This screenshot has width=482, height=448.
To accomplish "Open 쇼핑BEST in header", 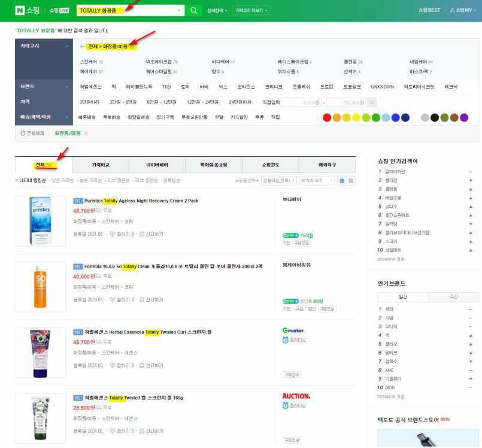I will [429, 10].
